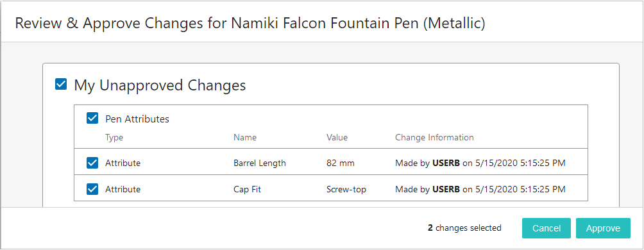Click the Cancel button
Image resolution: width=644 pixels, height=250 pixels.
coord(547,228)
